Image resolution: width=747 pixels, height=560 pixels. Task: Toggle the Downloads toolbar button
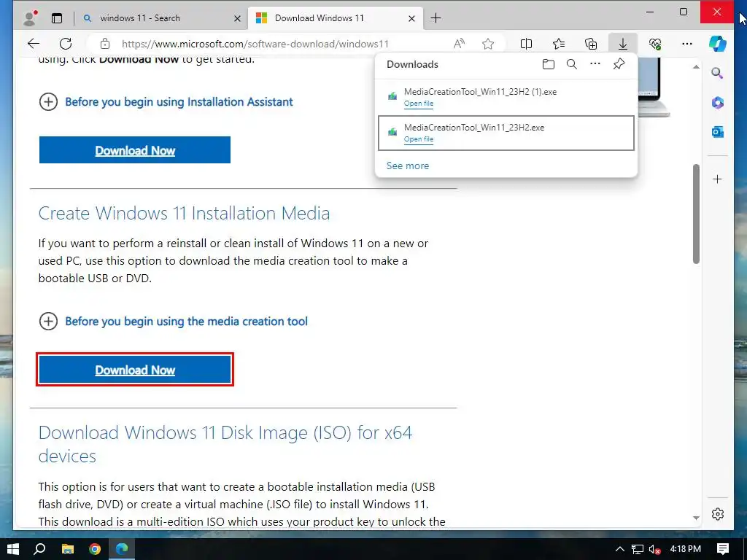point(623,44)
